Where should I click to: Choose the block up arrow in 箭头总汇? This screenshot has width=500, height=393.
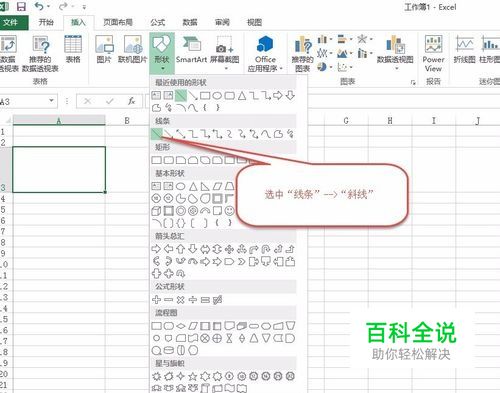[181, 249]
